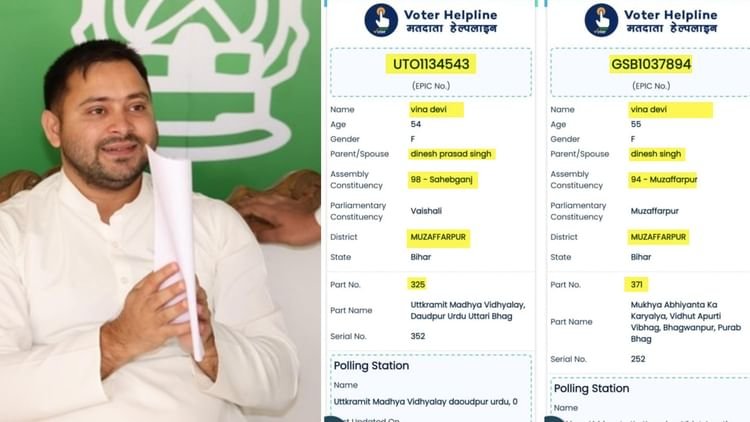This screenshot has height=422, width=750.
Task: Click the left 'Polling Station' heading
Action: click(x=371, y=366)
